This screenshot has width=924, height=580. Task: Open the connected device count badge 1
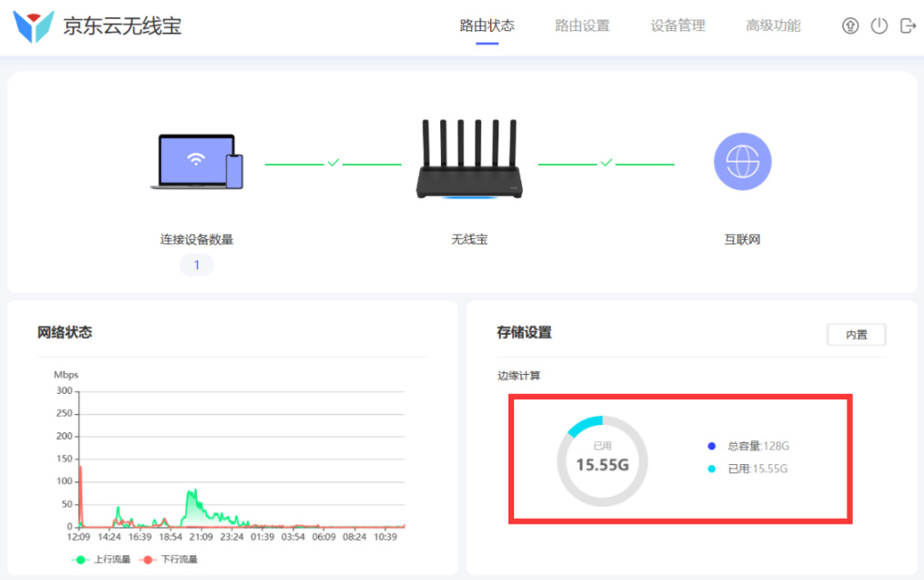(x=197, y=265)
